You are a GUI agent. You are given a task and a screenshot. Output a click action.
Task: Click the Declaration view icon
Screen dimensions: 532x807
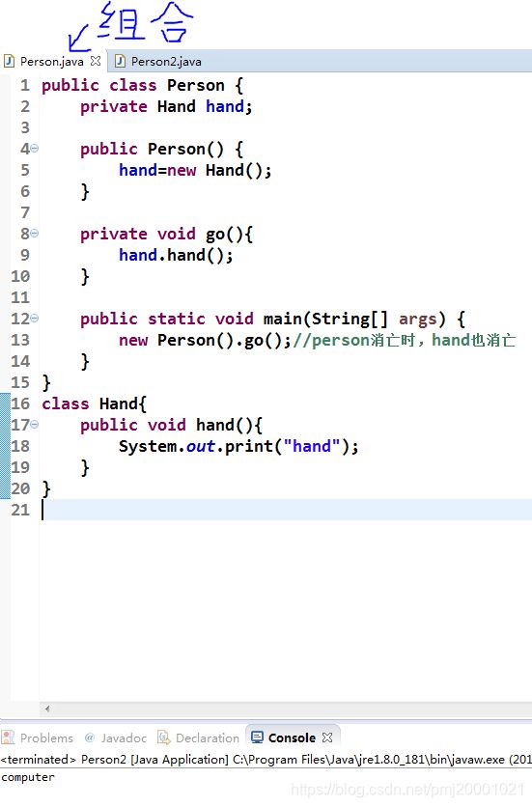pos(164,737)
